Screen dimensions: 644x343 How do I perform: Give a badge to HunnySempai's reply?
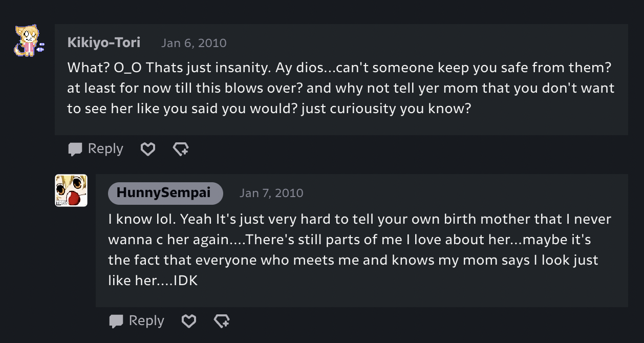click(222, 321)
